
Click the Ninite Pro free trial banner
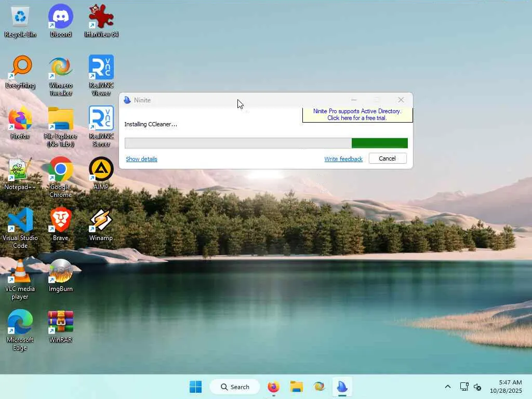(357, 115)
